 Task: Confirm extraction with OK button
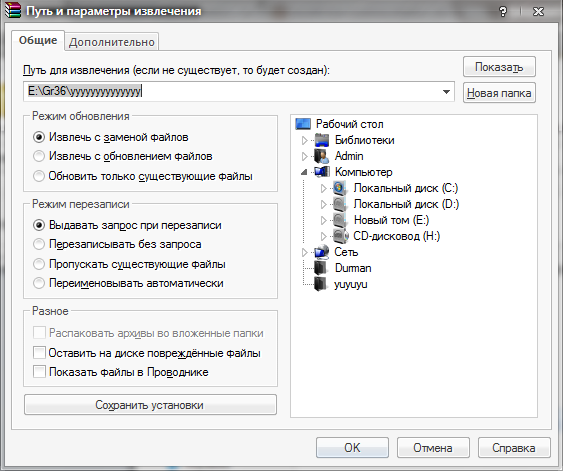click(x=352, y=448)
